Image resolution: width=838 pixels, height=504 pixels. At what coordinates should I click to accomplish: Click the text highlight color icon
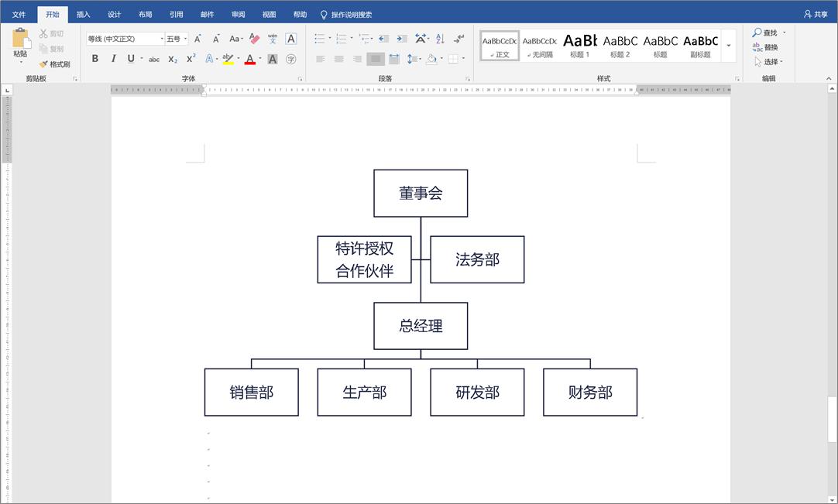pos(228,59)
